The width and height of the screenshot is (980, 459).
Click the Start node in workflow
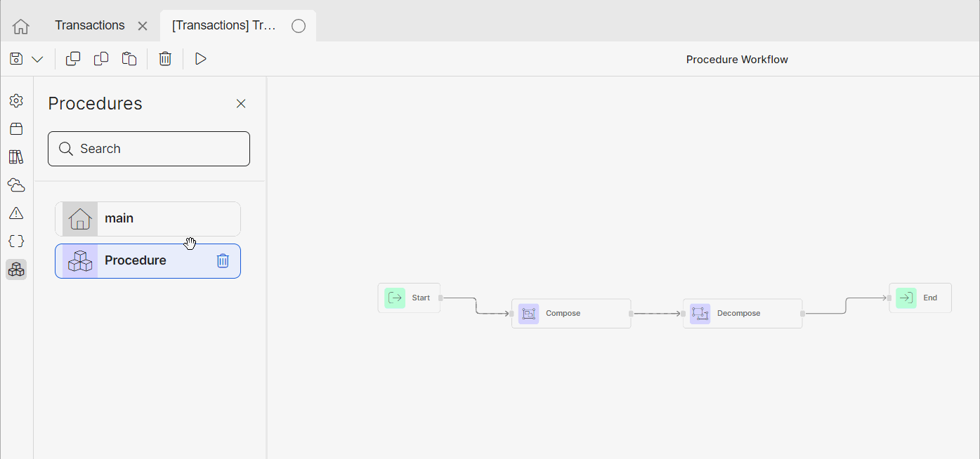tap(409, 298)
